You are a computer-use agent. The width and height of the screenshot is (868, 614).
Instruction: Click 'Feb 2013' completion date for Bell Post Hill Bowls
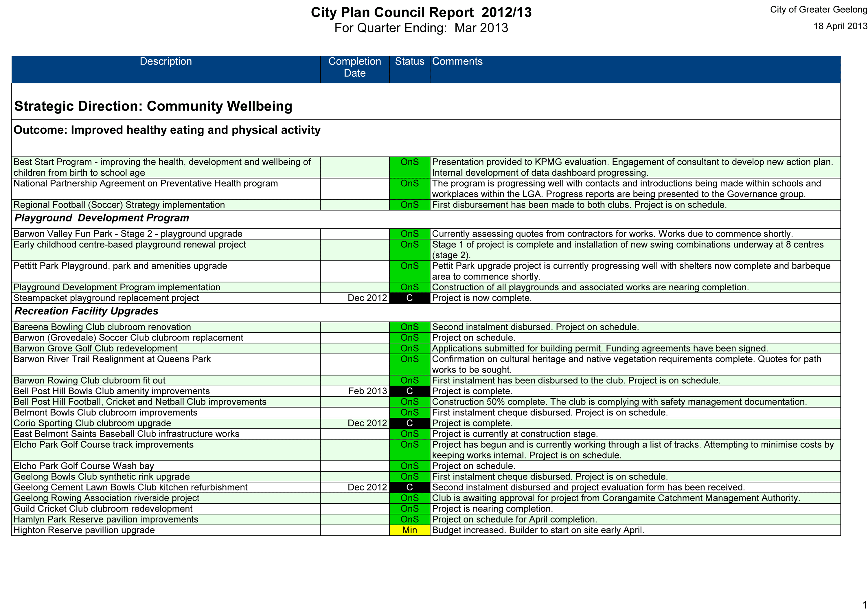367,391
